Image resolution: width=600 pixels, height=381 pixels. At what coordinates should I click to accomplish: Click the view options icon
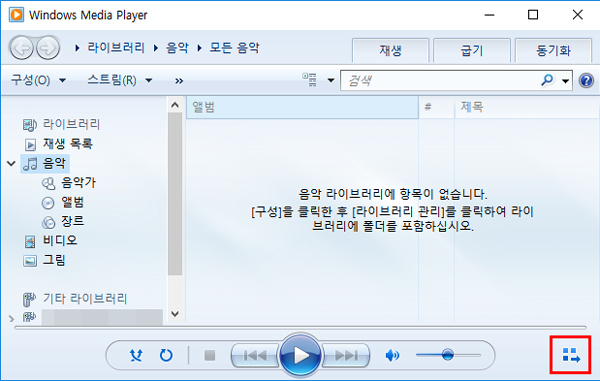[x=310, y=80]
